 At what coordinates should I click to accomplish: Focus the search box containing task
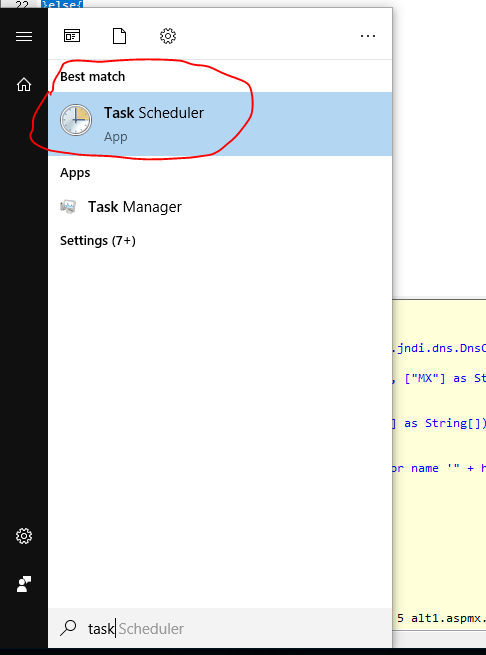tap(220, 628)
